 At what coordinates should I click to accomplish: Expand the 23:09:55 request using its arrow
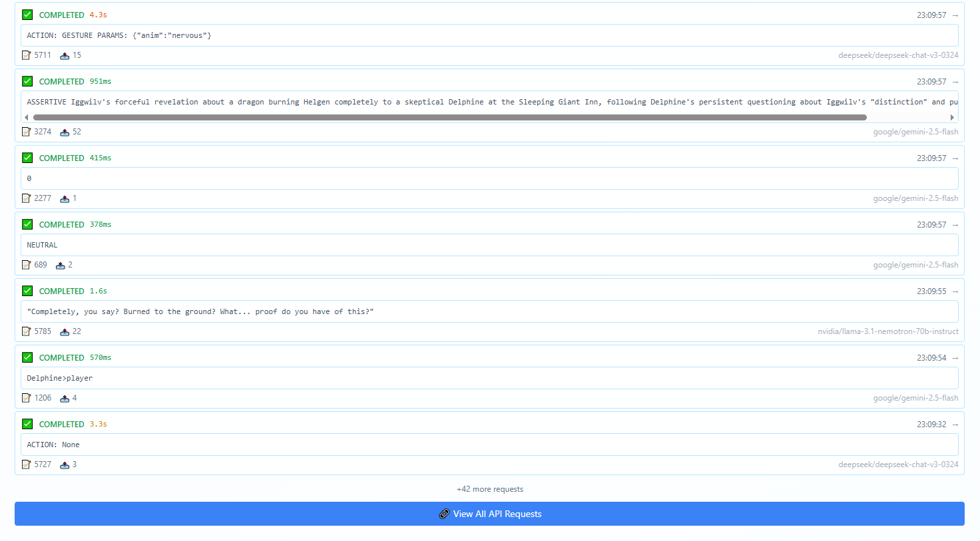[x=955, y=291]
